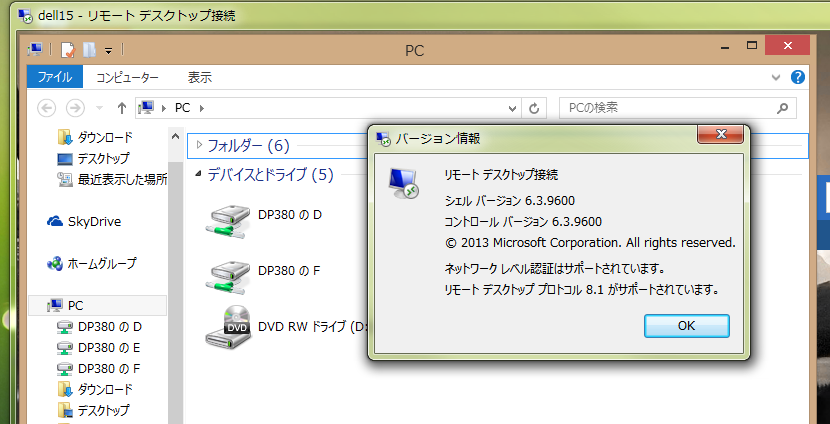Screen dimensions: 830x424
Task: Maximize the PC Explorer window
Action: point(752,46)
